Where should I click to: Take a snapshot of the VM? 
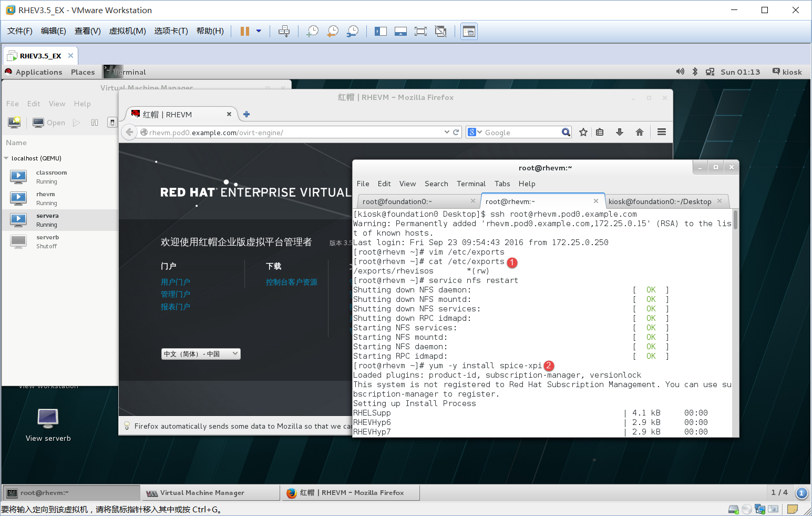pyautogui.click(x=313, y=31)
